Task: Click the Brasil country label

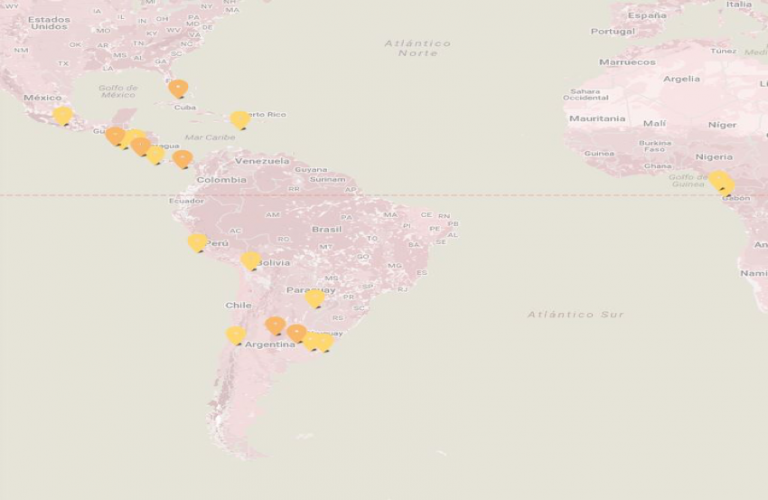Action: pyautogui.click(x=327, y=229)
